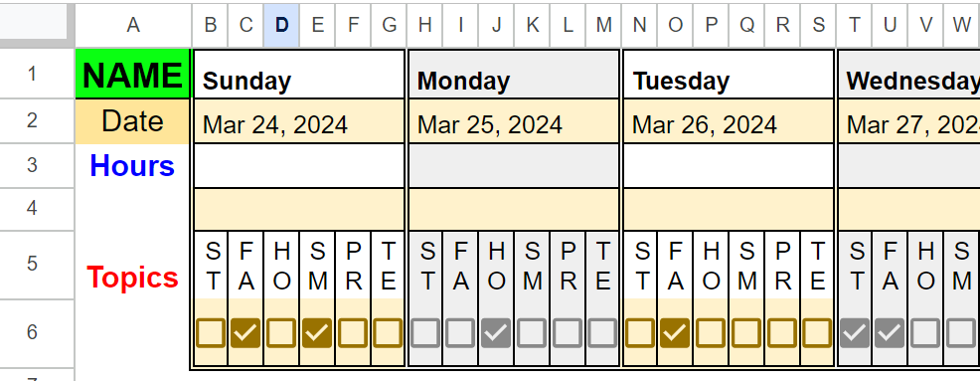Viewport: 980px width, 381px height.
Task: Uncheck the Monday HO checkbox
Action: [x=496, y=333]
